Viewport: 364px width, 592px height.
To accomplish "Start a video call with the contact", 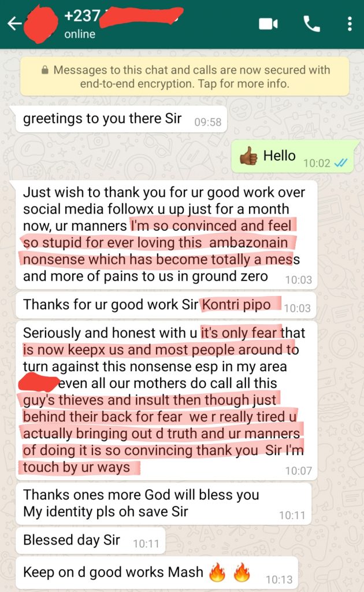I will pos(268,24).
